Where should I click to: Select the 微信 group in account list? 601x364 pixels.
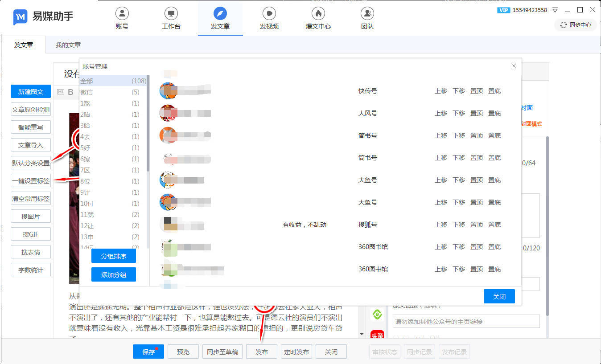(110, 92)
